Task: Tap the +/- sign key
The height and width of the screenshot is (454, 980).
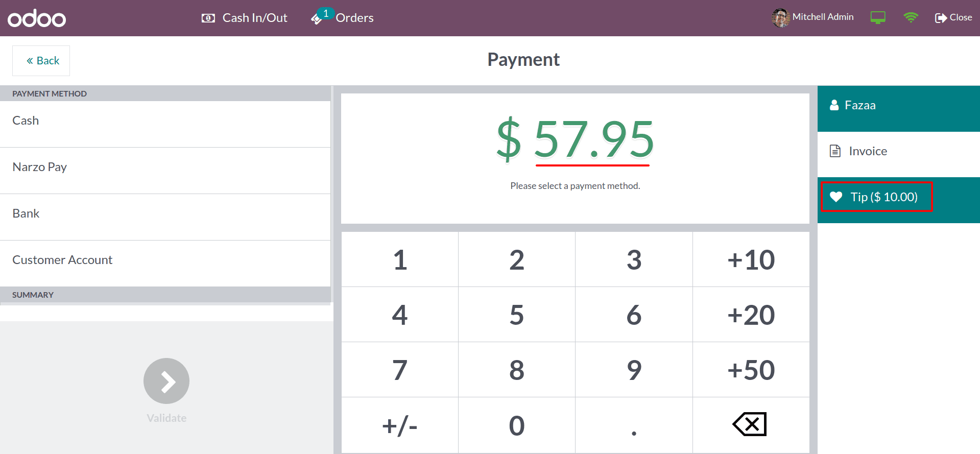Action: point(400,425)
